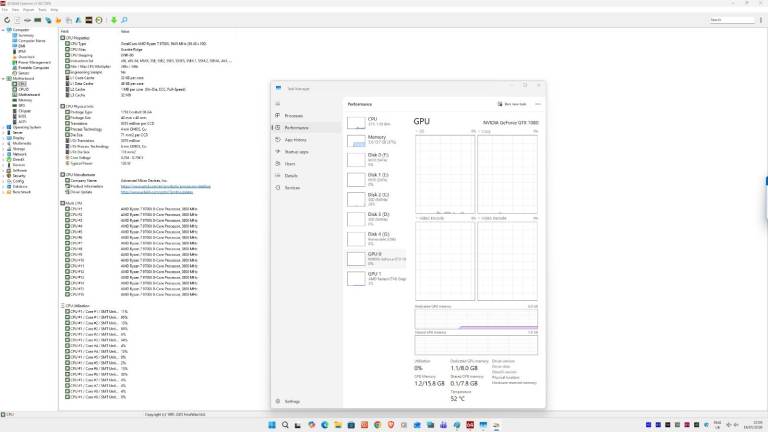Select Memory in the performance list

tap(376, 139)
